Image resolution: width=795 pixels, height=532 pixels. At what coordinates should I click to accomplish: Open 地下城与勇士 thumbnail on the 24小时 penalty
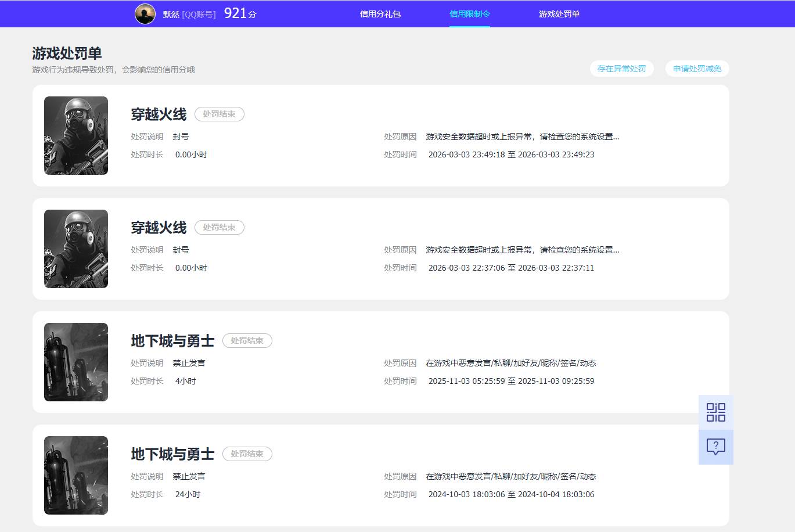76,475
